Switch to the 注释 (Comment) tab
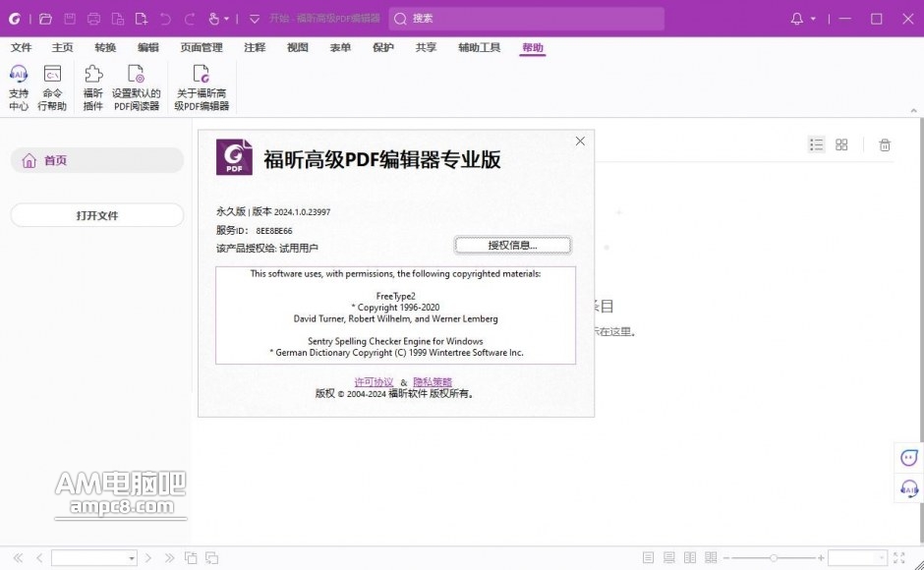The image size is (924, 570). coord(256,48)
